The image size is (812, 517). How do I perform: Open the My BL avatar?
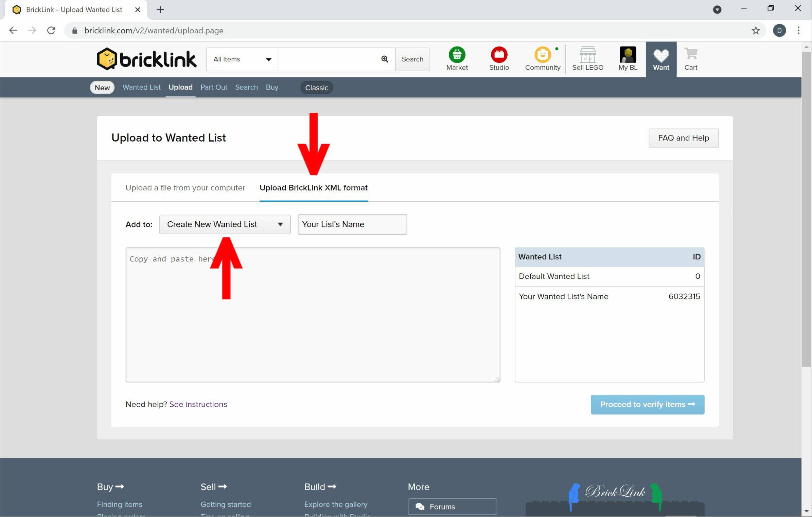click(x=628, y=55)
